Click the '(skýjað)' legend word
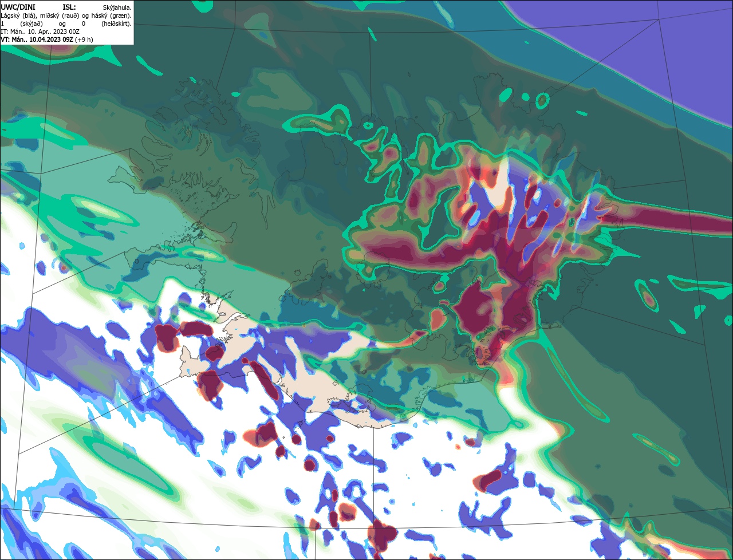 tap(31, 24)
